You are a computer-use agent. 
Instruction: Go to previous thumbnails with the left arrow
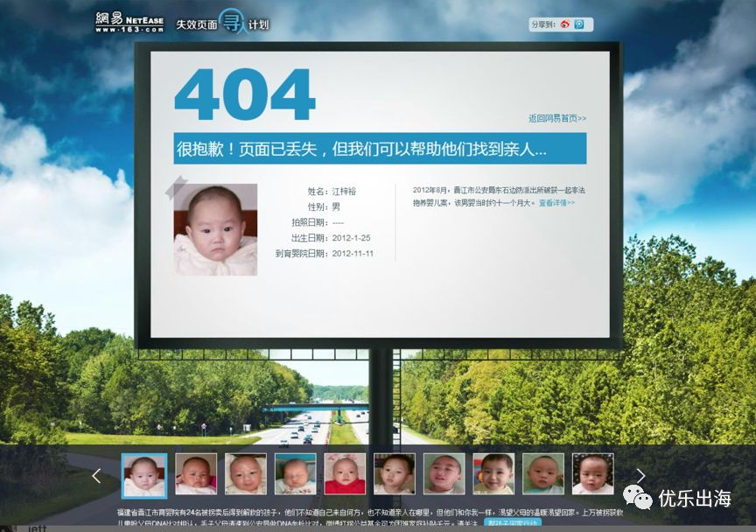click(x=97, y=476)
